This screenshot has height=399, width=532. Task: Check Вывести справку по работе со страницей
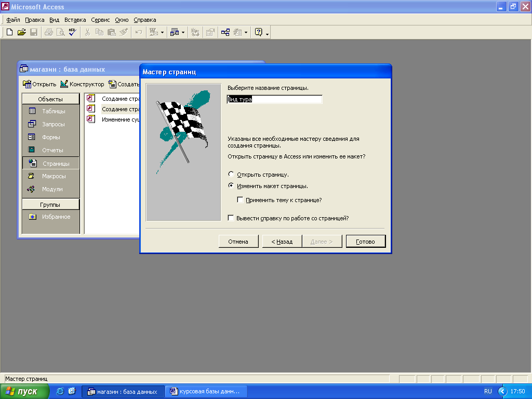tap(231, 218)
